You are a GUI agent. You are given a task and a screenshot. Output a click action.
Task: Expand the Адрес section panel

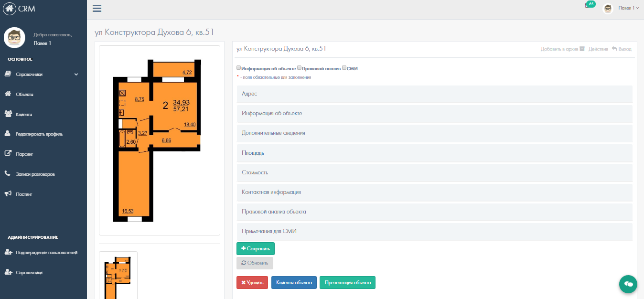click(434, 94)
